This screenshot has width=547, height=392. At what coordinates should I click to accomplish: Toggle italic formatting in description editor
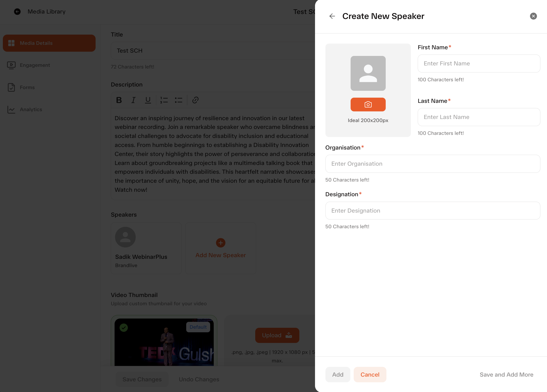(x=133, y=100)
